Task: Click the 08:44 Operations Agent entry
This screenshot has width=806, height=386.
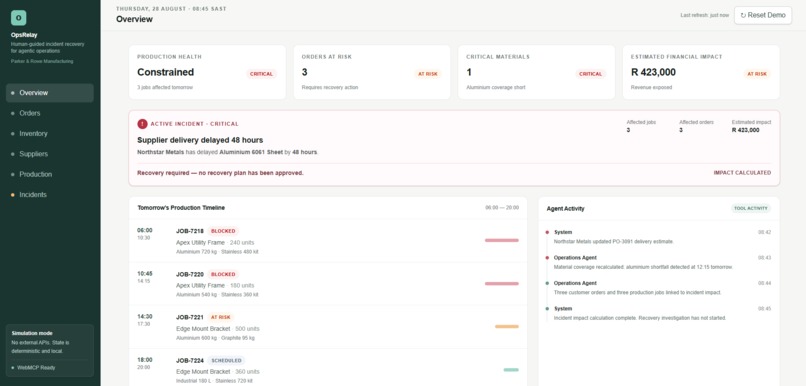Action: (x=658, y=288)
